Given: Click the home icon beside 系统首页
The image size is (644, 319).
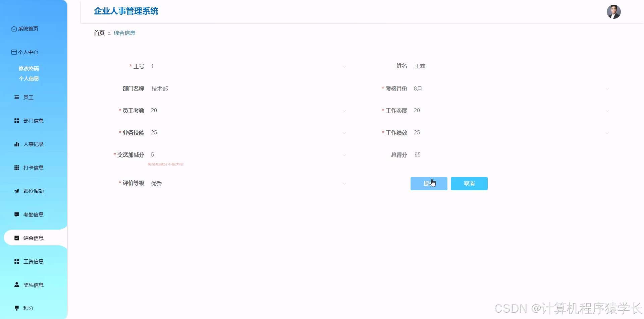Looking at the screenshot, I should click(14, 29).
